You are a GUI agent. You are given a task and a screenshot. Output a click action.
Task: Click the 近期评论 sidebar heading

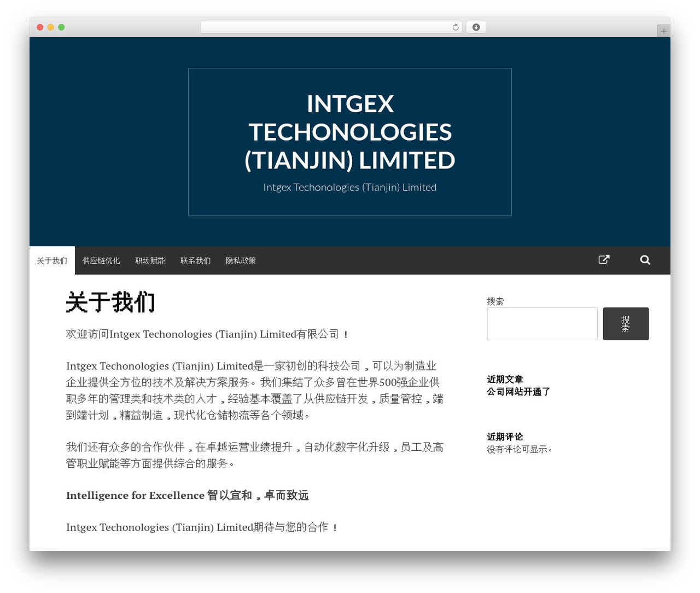pos(505,437)
